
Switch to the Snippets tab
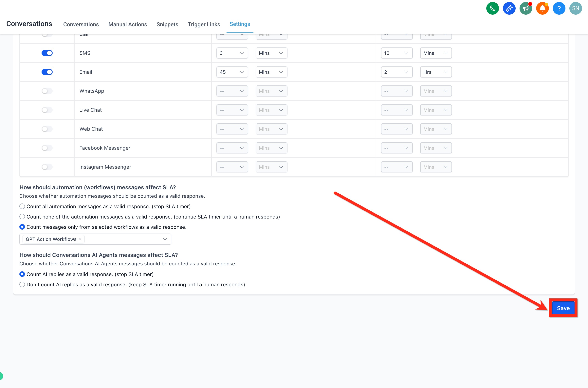[167, 24]
